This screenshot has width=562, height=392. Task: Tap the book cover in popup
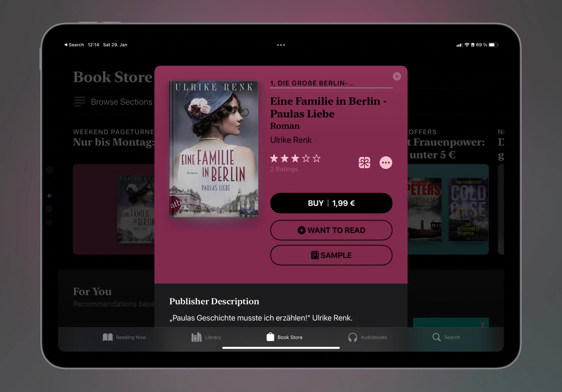pyautogui.click(x=213, y=149)
